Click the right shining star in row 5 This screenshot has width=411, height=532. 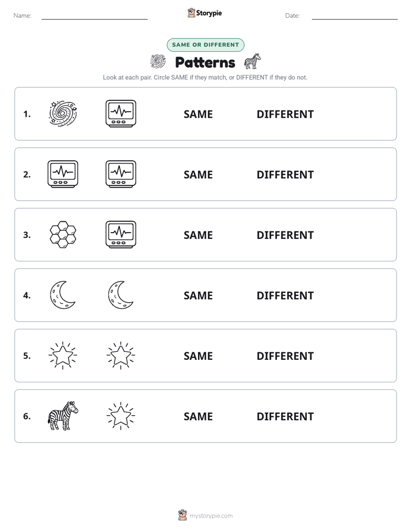pos(121,355)
